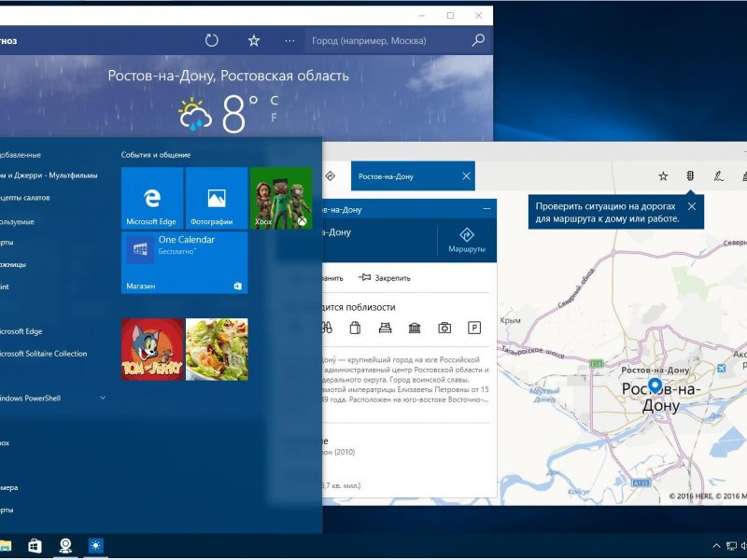Search nearby attractions with binoculars icon
This screenshot has width=747, height=560.
pos(327,328)
